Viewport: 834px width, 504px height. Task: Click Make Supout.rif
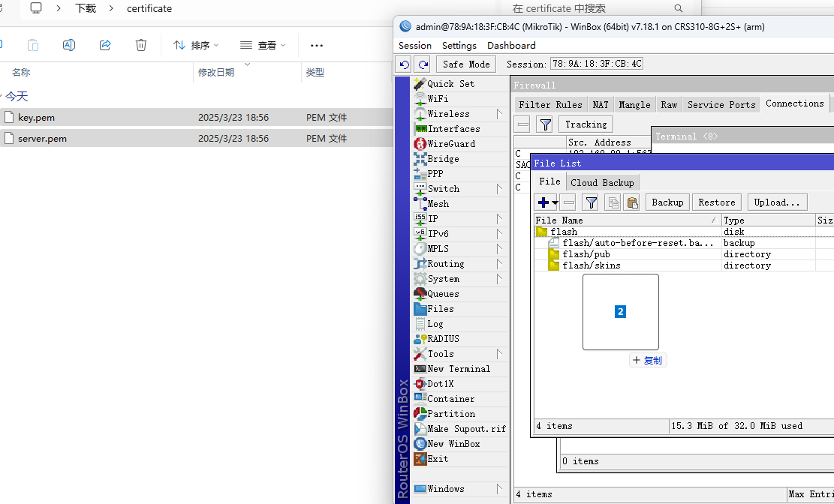tap(461, 428)
